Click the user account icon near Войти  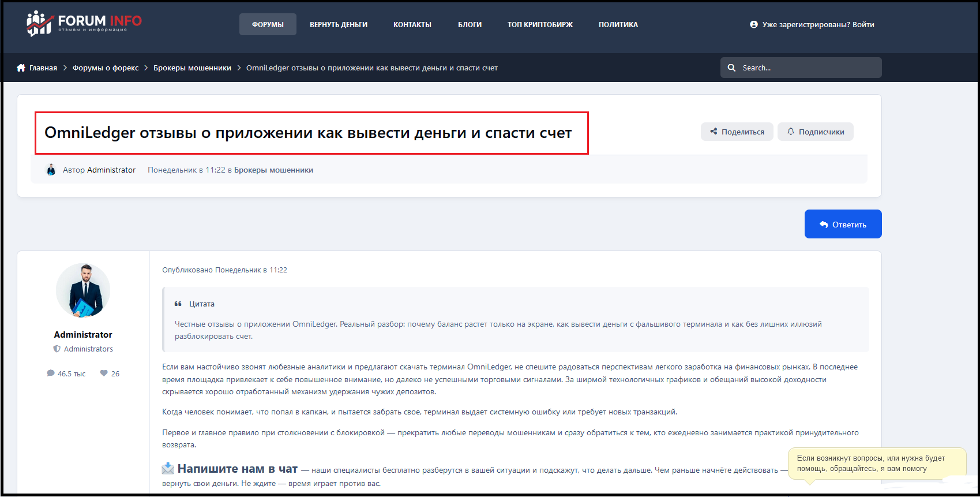tap(754, 24)
